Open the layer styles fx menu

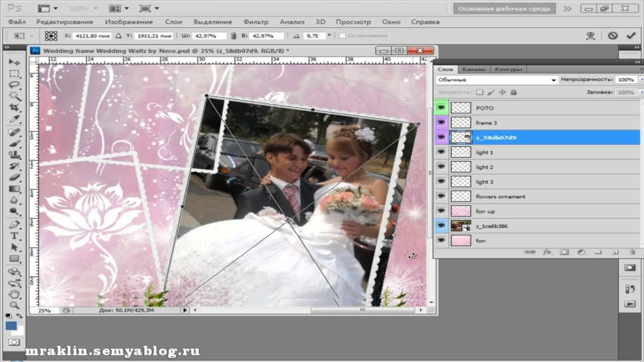coord(547,251)
